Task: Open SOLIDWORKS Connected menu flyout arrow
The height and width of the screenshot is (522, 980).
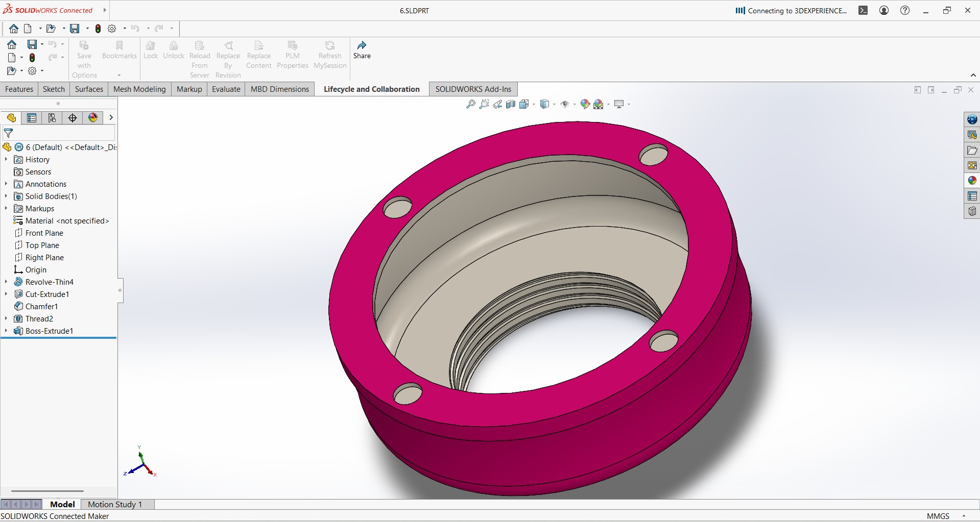Action: 105,10
